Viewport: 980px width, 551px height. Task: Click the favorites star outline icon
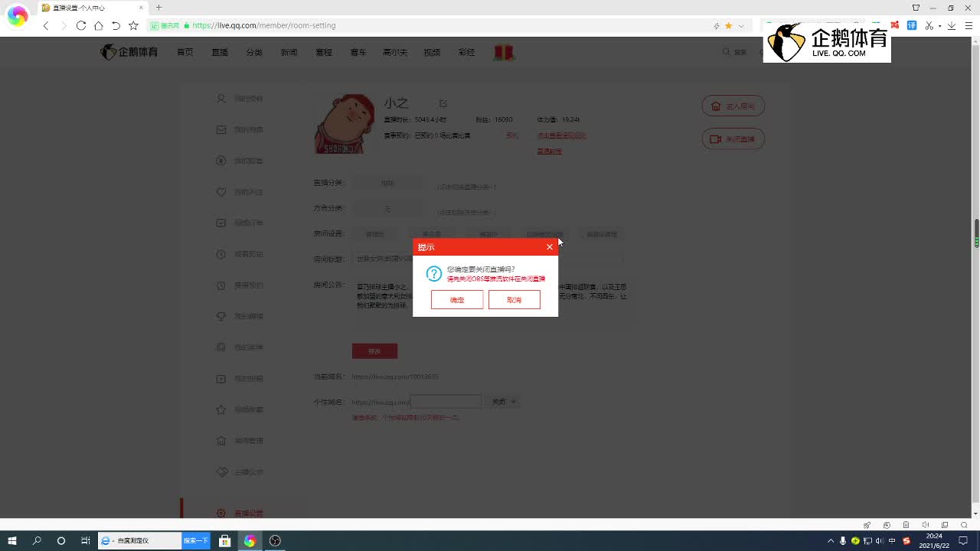[x=133, y=25]
